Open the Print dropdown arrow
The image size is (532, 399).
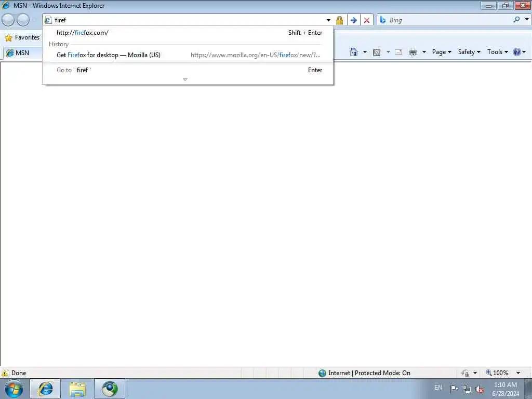(x=424, y=52)
